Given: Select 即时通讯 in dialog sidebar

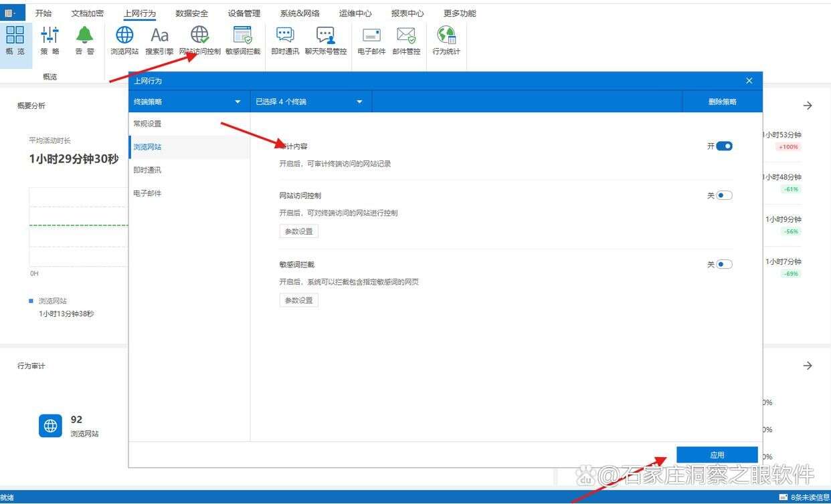Looking at the screenshot, I should 147,170.
